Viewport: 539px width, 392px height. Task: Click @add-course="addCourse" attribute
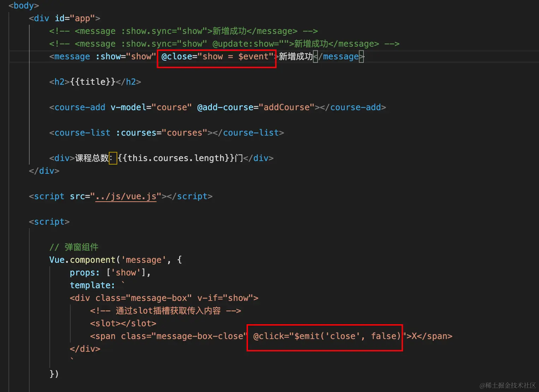pyautogui.click(x=256, y=107)
